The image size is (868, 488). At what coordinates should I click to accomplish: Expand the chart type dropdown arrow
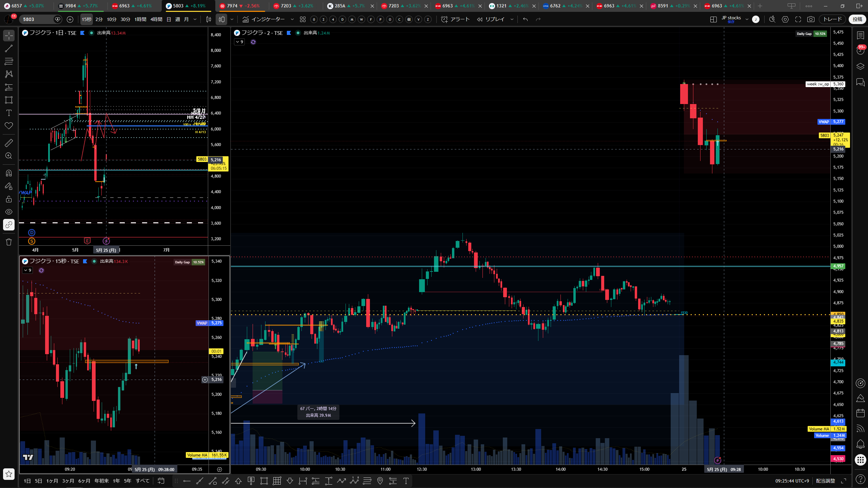click(232, 19)
